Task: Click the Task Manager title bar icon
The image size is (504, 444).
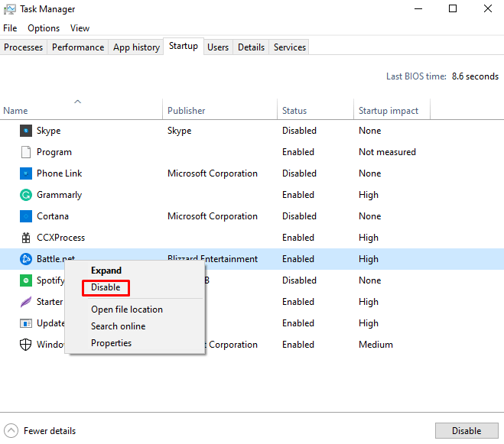Action: click(x=10, y=9)
